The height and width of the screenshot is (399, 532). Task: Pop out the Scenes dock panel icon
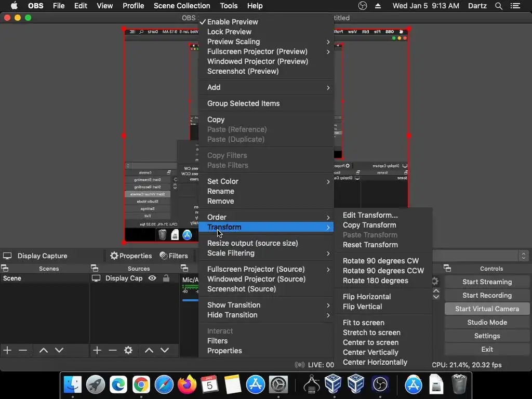coord(5,269)
